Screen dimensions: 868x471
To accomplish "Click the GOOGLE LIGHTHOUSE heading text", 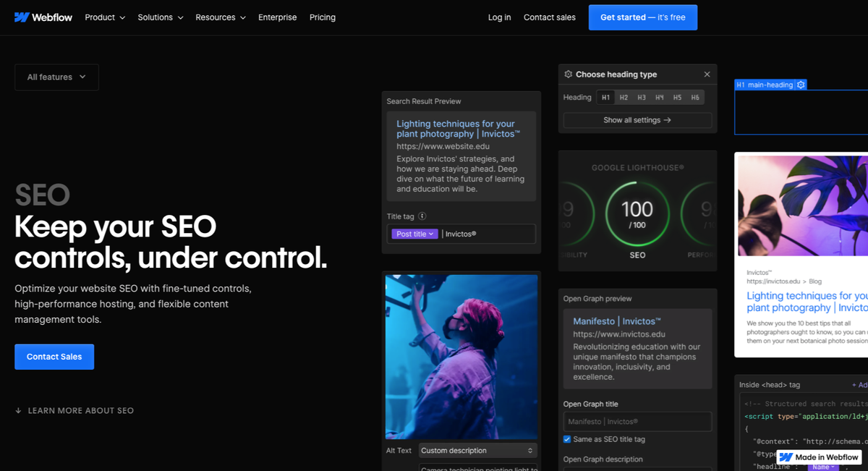I will pos(637,168).
